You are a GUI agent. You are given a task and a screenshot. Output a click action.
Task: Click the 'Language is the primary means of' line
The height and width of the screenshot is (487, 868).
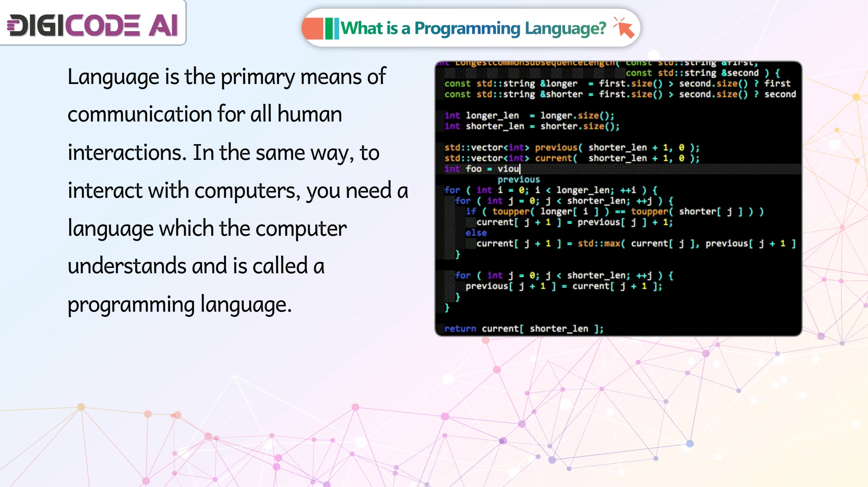[x=226, y=77]
